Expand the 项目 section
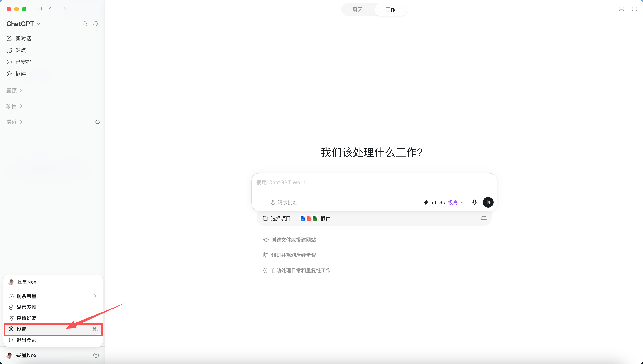The width and height of the screenshot is (643, 364). pos(15,106)
